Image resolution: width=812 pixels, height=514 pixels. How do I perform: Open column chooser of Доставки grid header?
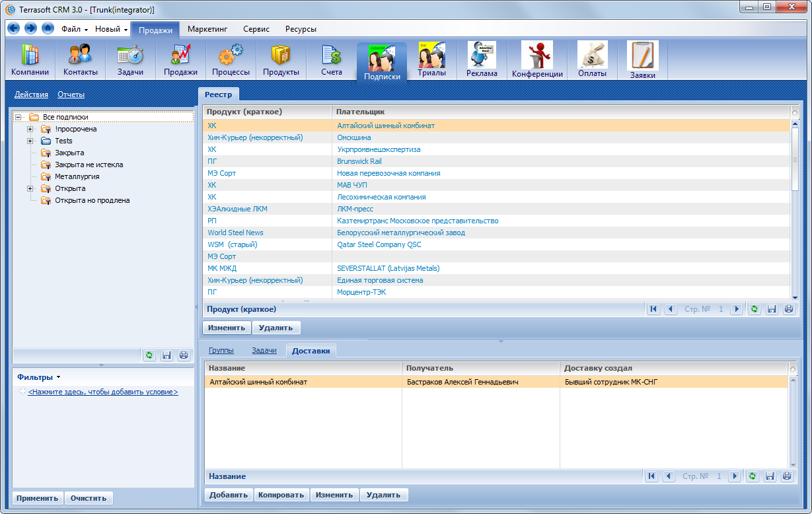tap(793, 368)
